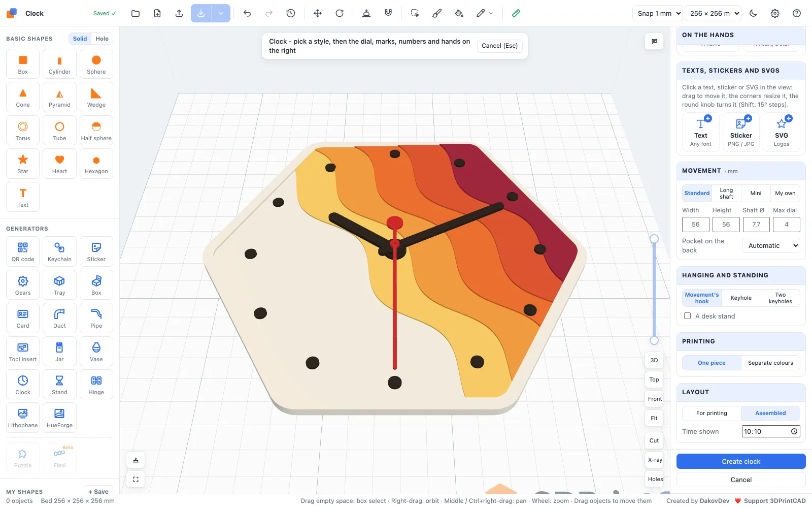This screenshot has width=812, height=508.
Task: Switch to dark mode moon icon
Action: pyautogui.click(x=753, y=13)
